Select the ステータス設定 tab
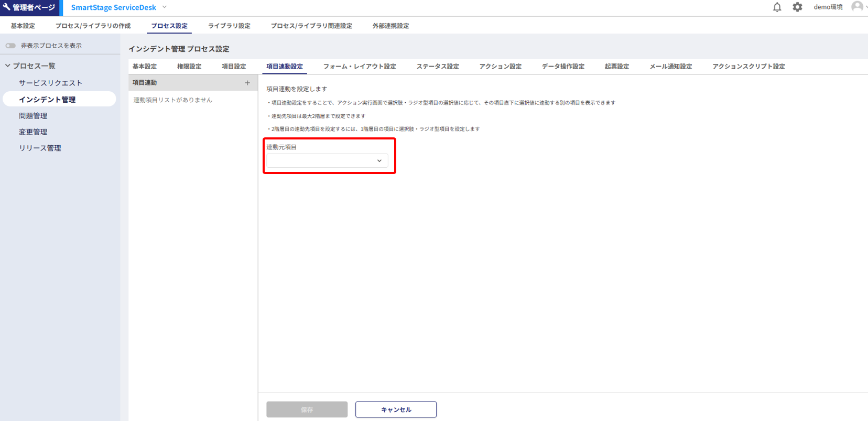The image size is (868, 421). pyautogui.click(x=438, y=67)
